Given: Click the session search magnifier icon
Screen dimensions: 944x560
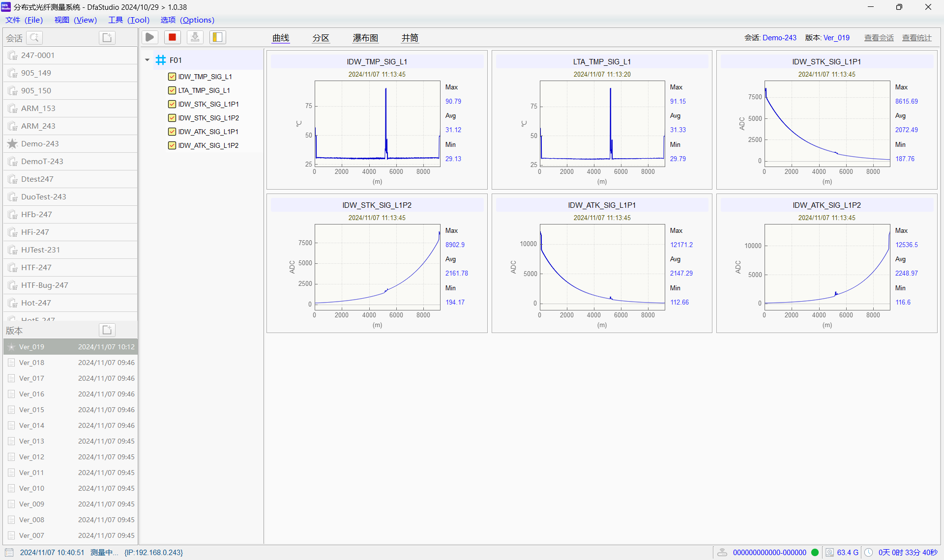Looking at the screenshot, I should point(34,38).
